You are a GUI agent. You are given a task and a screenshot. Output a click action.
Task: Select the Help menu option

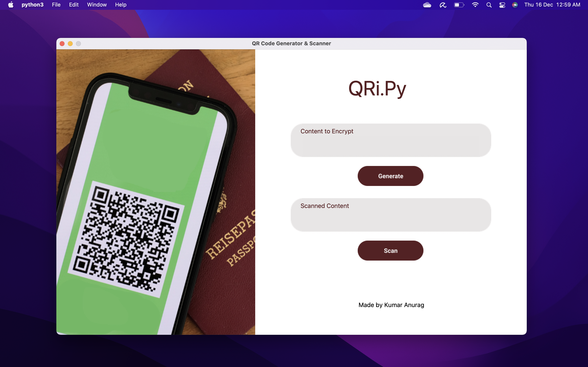121,5
